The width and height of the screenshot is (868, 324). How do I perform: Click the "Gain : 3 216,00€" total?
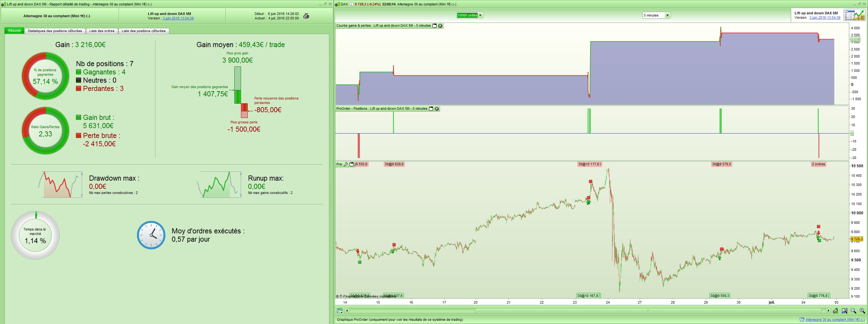click(80, 45)
